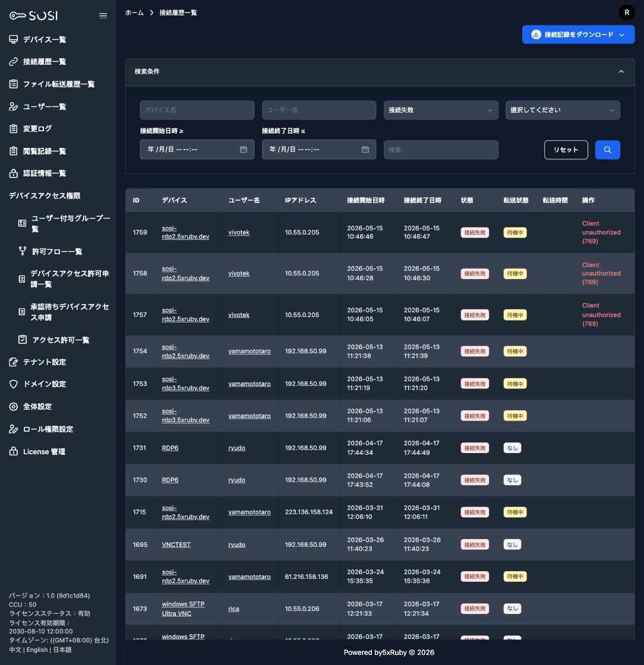644x665 pixels.
Task: Click the テナント設定 edit icon
Action: (x=14, y=362)
